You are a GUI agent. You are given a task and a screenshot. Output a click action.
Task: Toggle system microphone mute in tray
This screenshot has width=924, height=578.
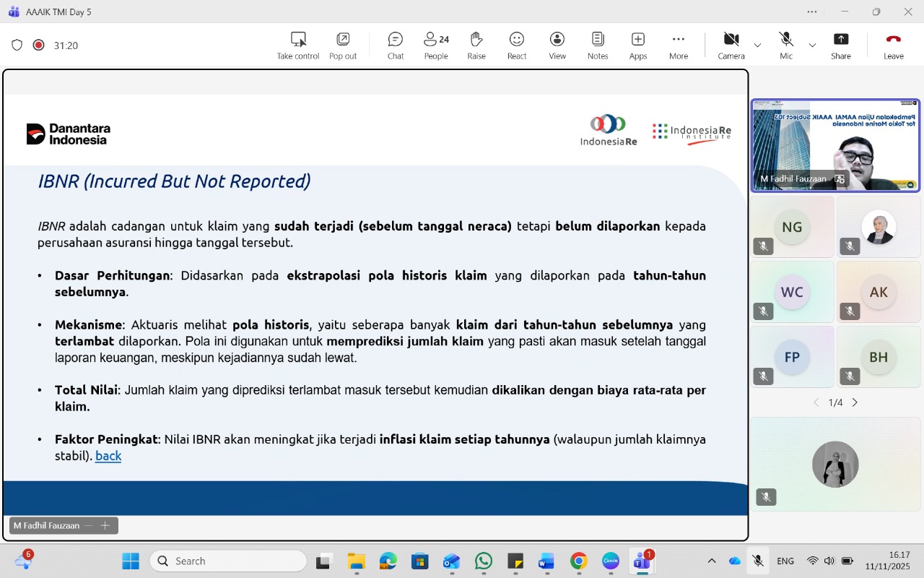pyautogui.click(x=758, y=561)
